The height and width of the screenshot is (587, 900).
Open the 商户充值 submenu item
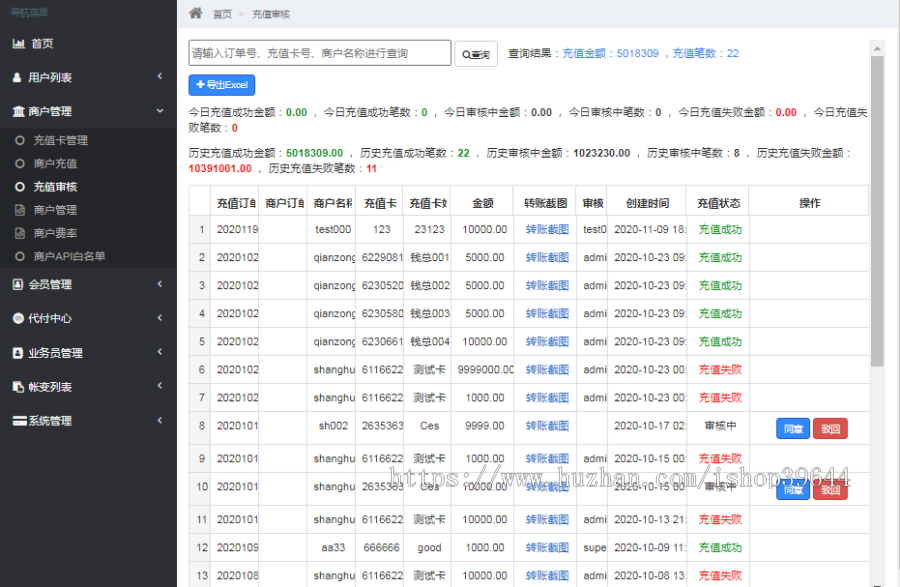[x=55, y=164]
